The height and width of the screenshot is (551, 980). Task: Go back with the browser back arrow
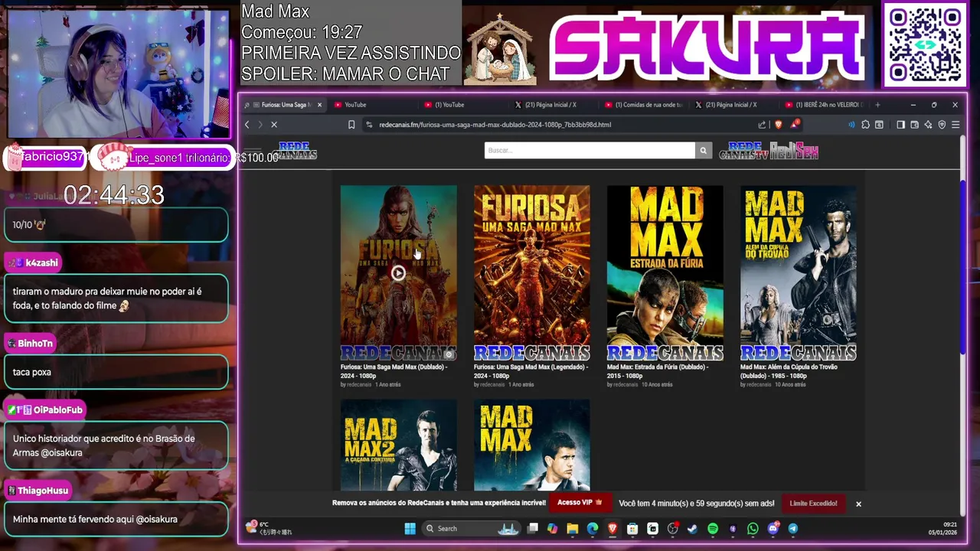coord(247,125)
